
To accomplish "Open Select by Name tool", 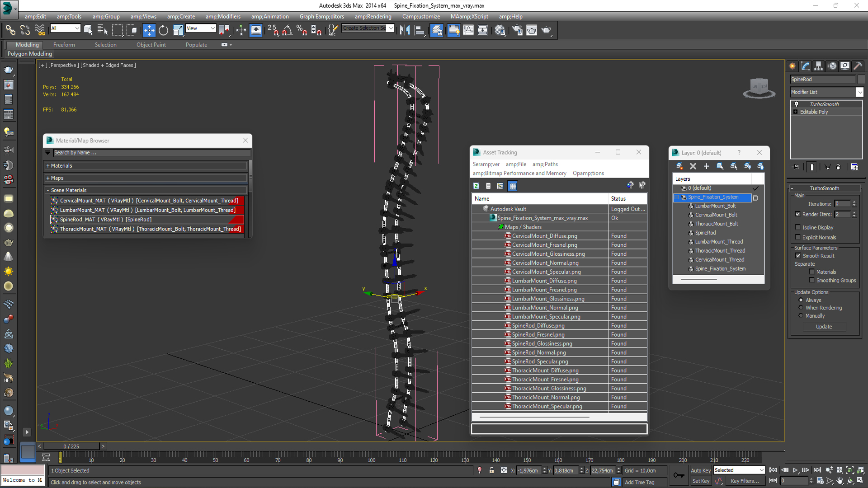I will (103, 30).
